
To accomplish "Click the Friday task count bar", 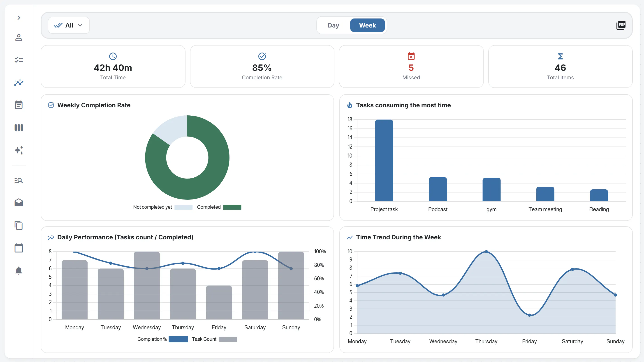I will [219, 302].
